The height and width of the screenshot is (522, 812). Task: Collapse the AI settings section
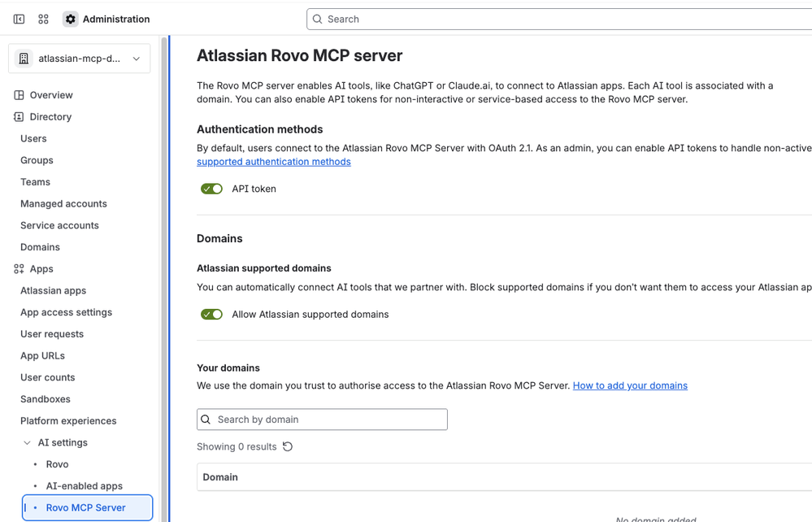(28, 442)
